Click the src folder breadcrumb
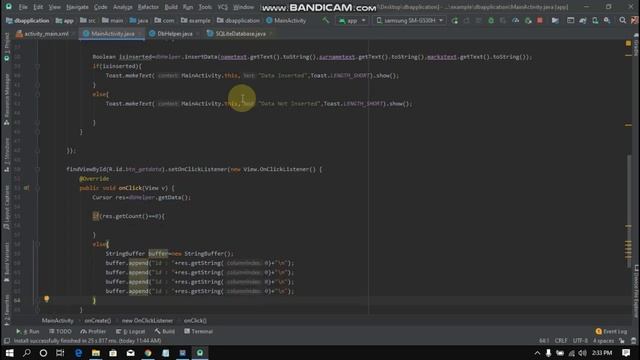Image resolution: width=640 pixels, height=360 pixels. 88,20
